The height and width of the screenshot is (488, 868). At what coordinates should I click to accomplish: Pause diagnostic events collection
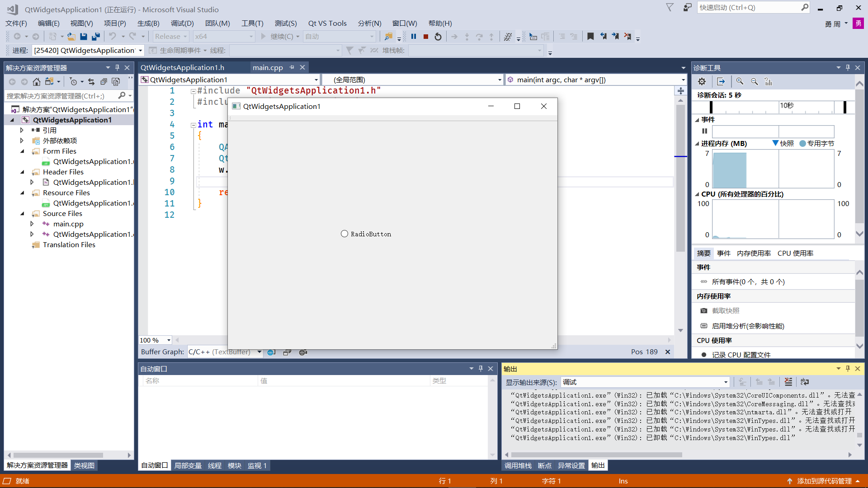click(704, 131)
